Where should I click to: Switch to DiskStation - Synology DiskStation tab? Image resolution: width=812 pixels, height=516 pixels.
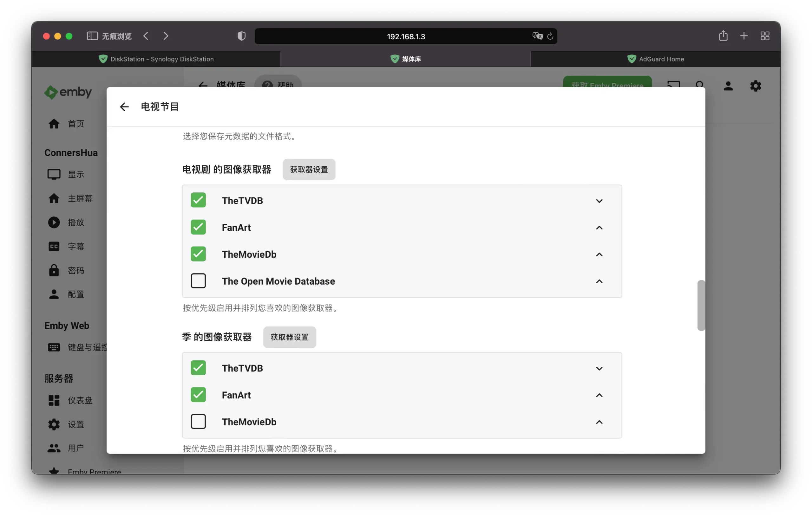tap(156, 59)
